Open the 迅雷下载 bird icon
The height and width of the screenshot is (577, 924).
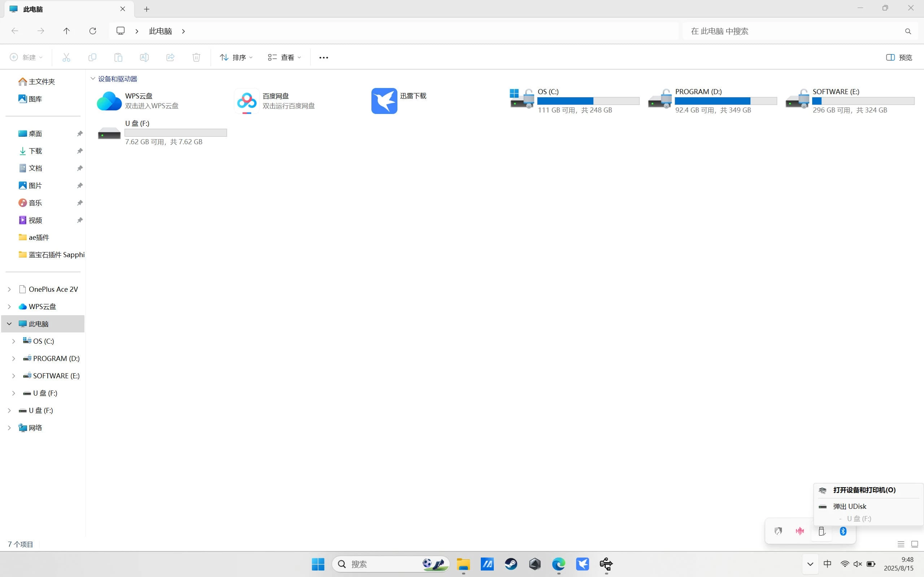coord(384,101)
